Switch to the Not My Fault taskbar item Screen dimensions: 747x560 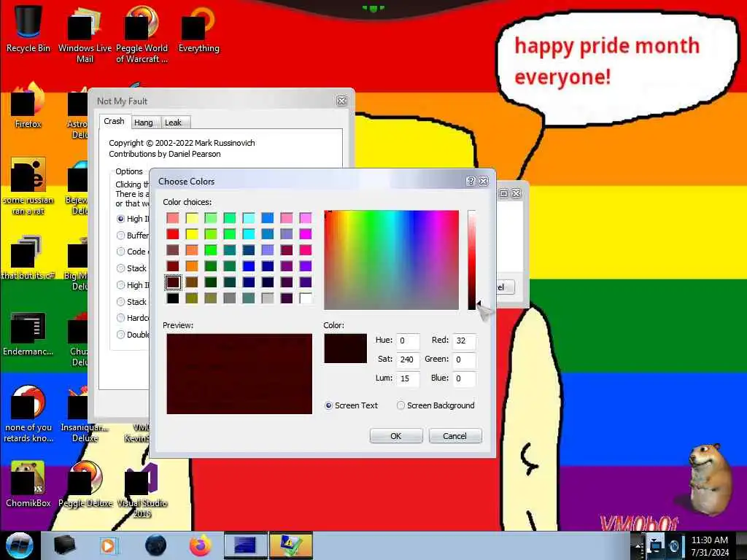click(x=290, y=545)
